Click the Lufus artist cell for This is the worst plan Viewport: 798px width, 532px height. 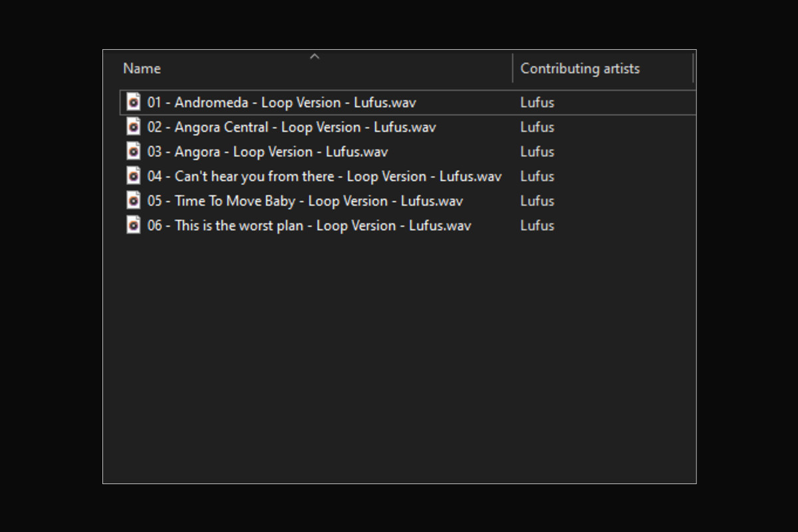[x=537, y=225]
